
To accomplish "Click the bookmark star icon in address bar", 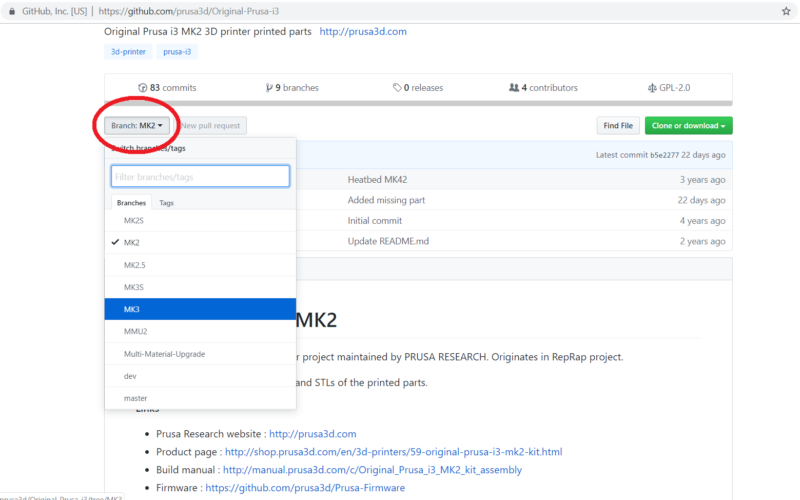I will pos(786,10).
